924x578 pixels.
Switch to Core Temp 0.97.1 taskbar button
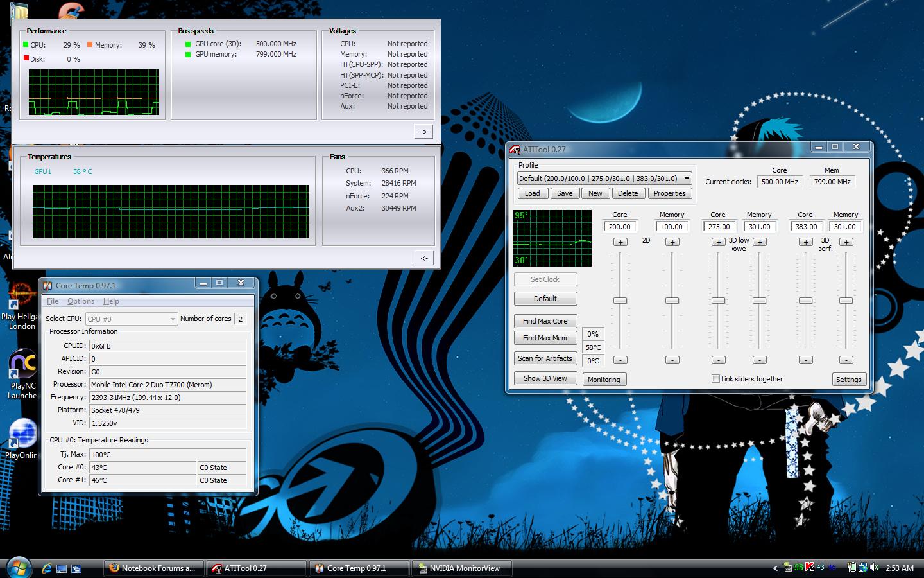pyautogui.click(x=359, y=568)
